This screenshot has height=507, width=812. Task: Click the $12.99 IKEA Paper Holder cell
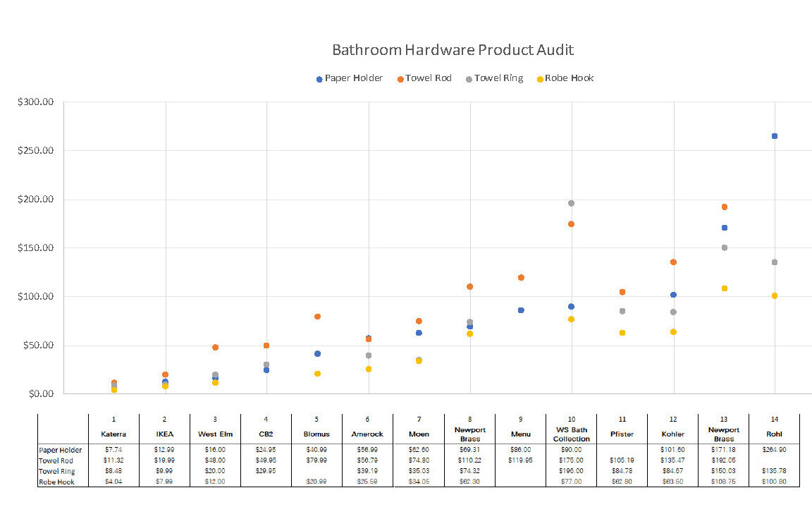[x=164, y=450]
